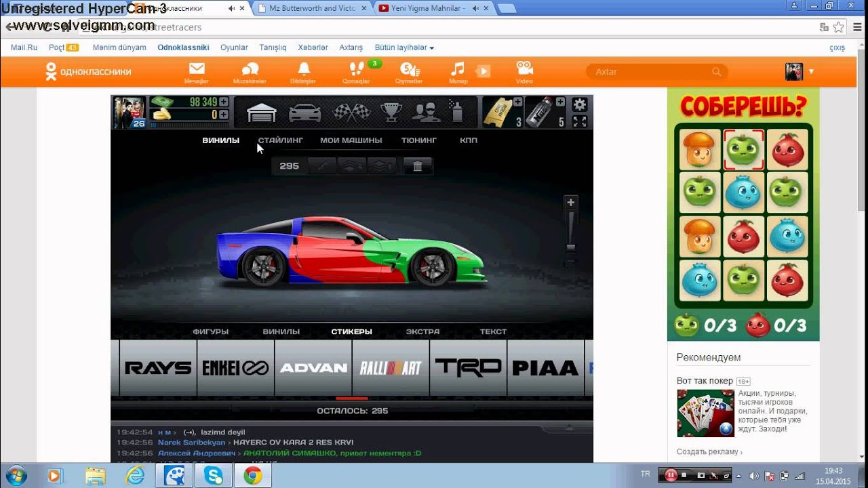Open the car shop icon
Screen dimensions: 868x488
click(x=304, y=113)
